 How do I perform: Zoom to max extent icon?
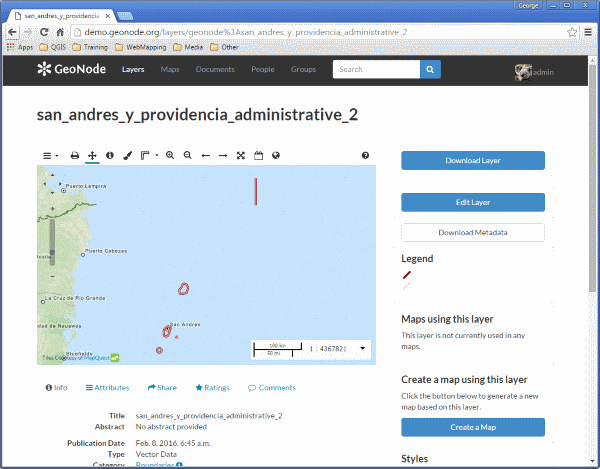(241, 155)
